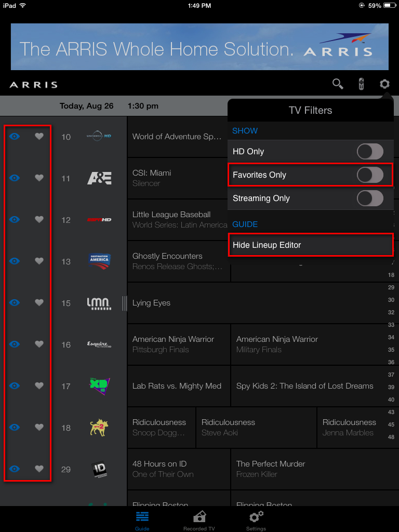The image size is (399, 532).
Task: Open Little League Baseball program
Action: (177, 220)
